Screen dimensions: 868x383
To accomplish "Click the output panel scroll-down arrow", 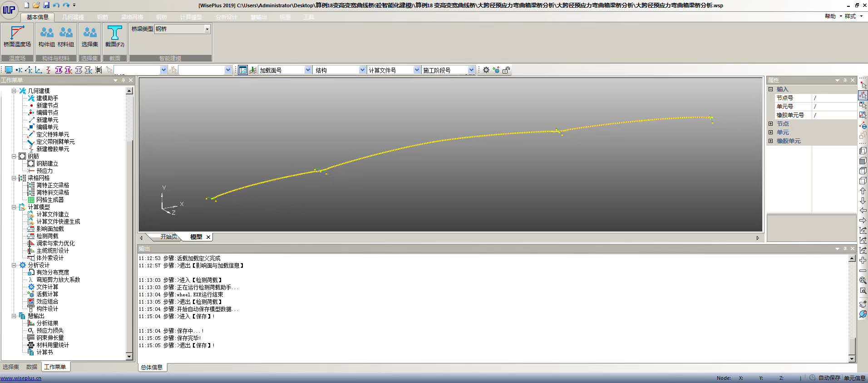I will 852,358.
